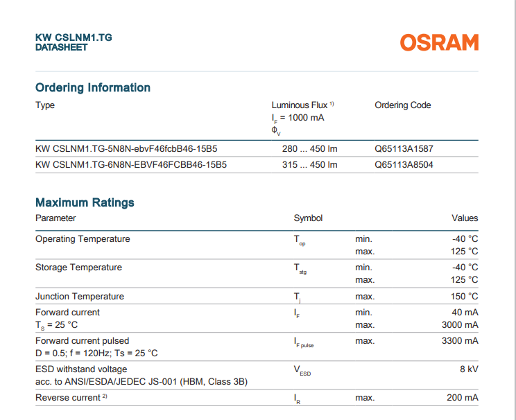This screenshot has height=420, width=516.
Task: Click the 8 kV ESD voltage value
Action: (x=468, y=369)
